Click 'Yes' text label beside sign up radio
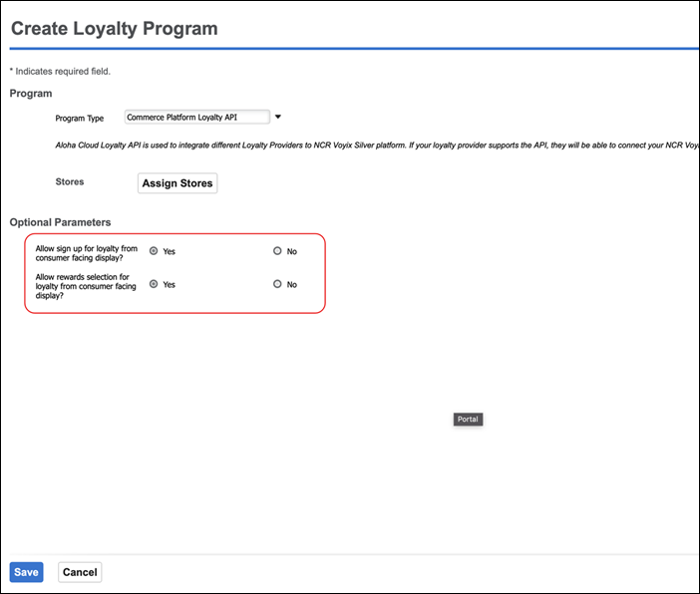 coord(170,252)
